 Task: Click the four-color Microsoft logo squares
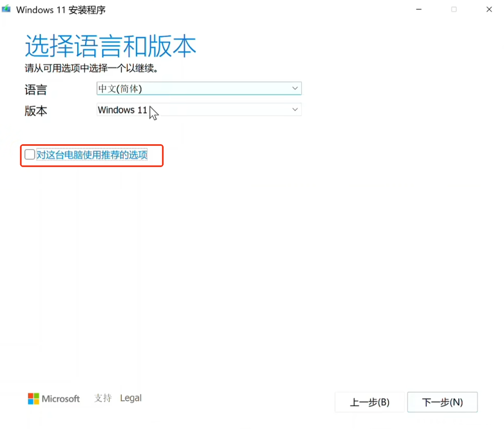pyautogui.click(x=33, y=399)
